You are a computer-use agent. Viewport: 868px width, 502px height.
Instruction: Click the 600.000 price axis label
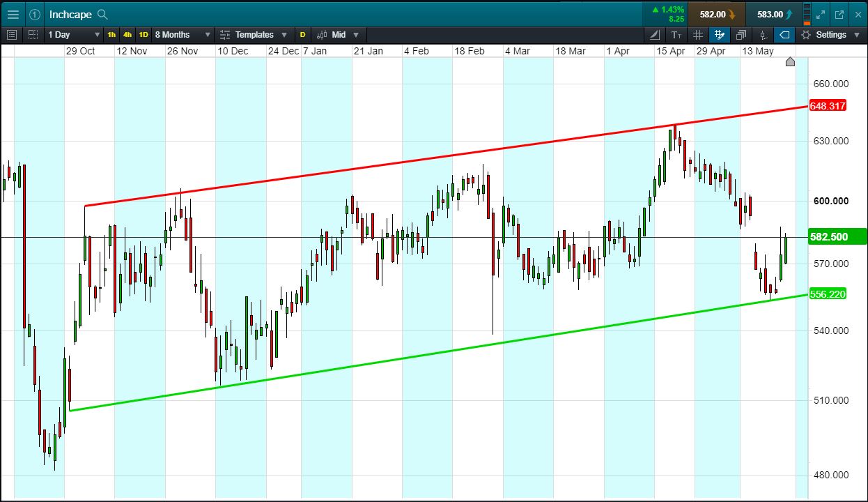[x=831, y=201]
